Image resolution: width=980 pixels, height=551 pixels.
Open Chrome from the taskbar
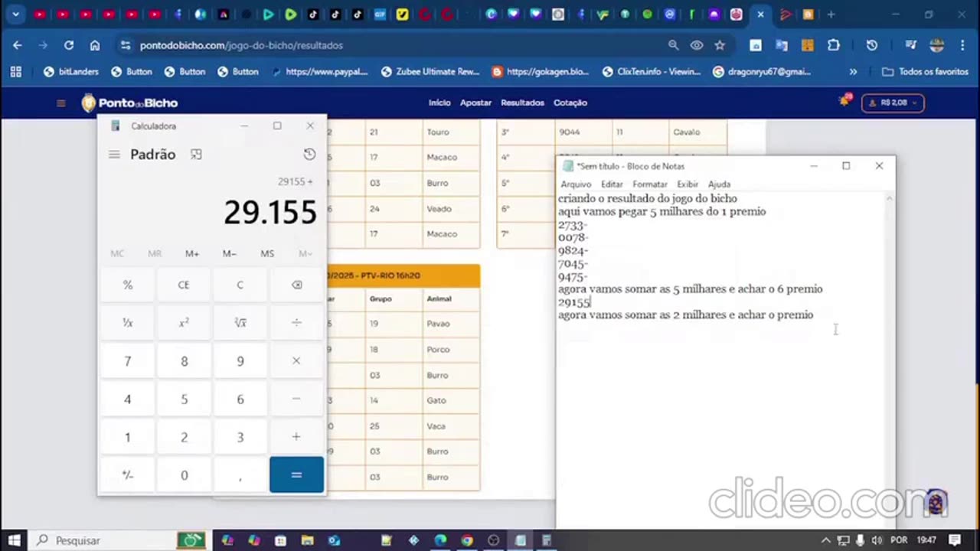click(466, 540)
